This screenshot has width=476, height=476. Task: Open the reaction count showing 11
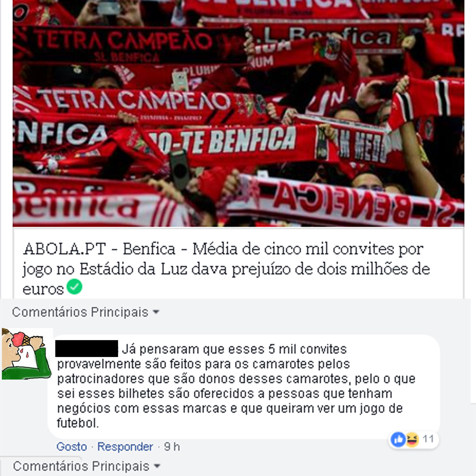point(428,439)
